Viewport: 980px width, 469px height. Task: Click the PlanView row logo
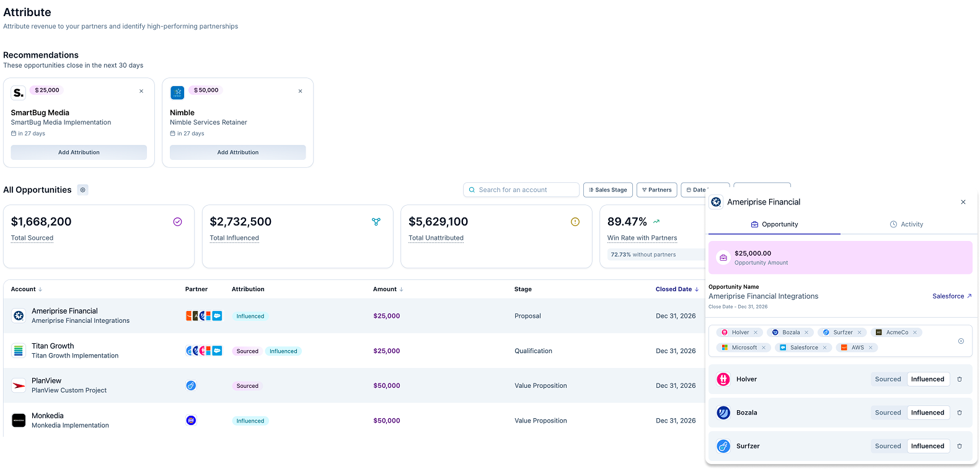click(19, 385)
